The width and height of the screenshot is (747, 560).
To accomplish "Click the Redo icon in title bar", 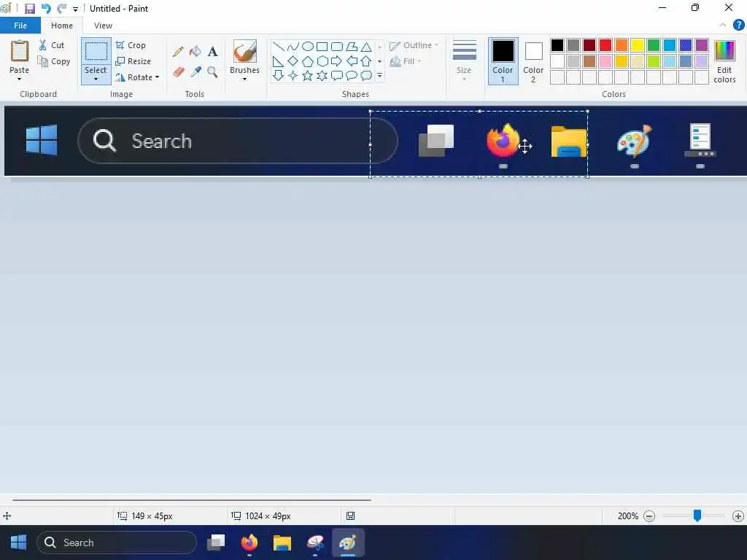I will pyautogui.click(x=62, y=9).
